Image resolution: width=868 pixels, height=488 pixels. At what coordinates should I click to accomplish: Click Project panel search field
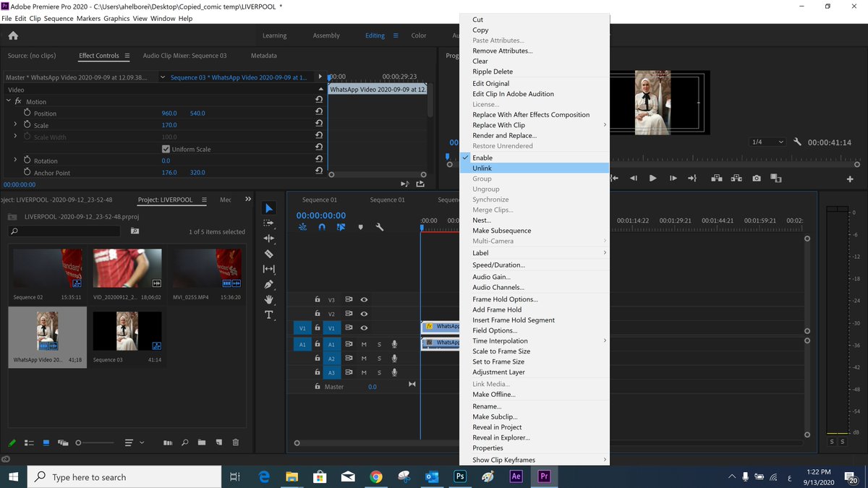tap(64, 231)
